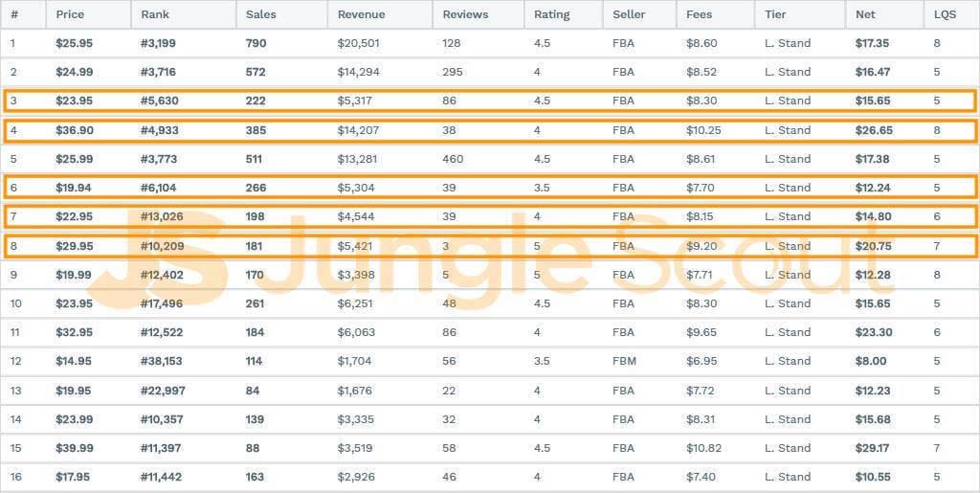This screenshot has width=980, height=493.
Task: Click the Revenue column header
Action: click(362, 14)
